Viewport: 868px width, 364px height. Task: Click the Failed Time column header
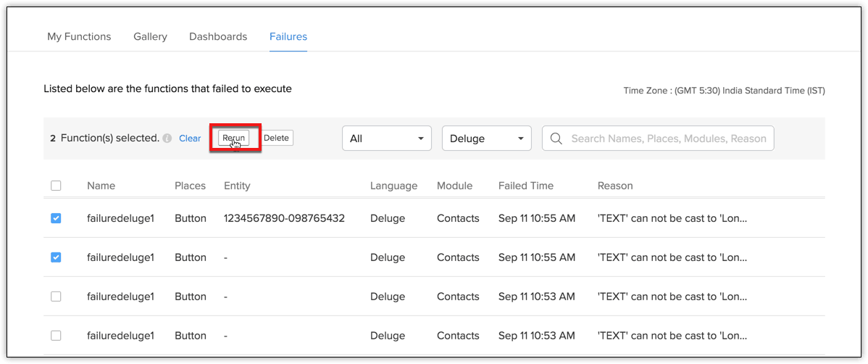tap(526, 186)
